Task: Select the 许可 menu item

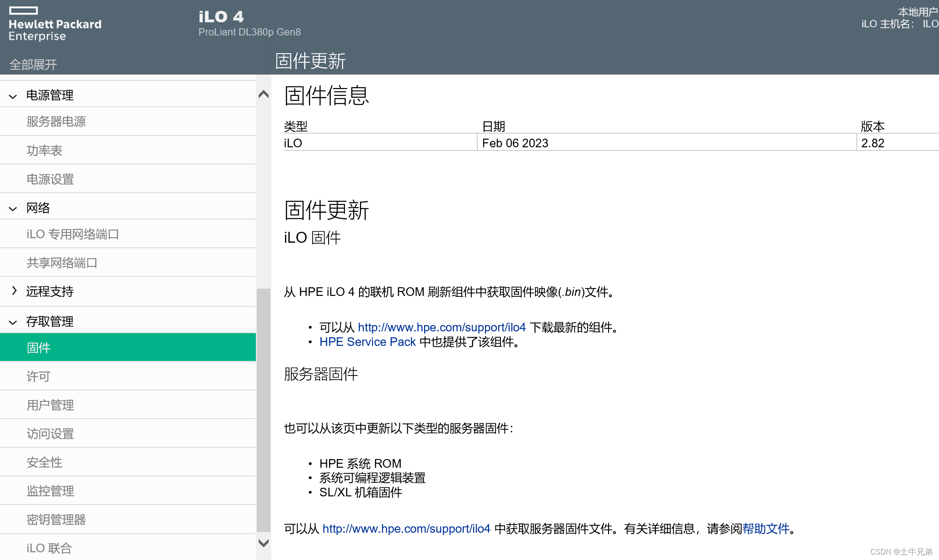Action: click(x=38, y=376)
